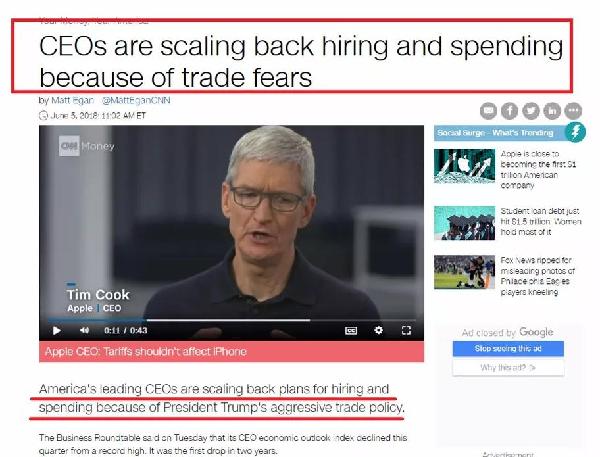Screen dimensions: 600x457
Task: Mute the video volume
Action: (84, 330)
